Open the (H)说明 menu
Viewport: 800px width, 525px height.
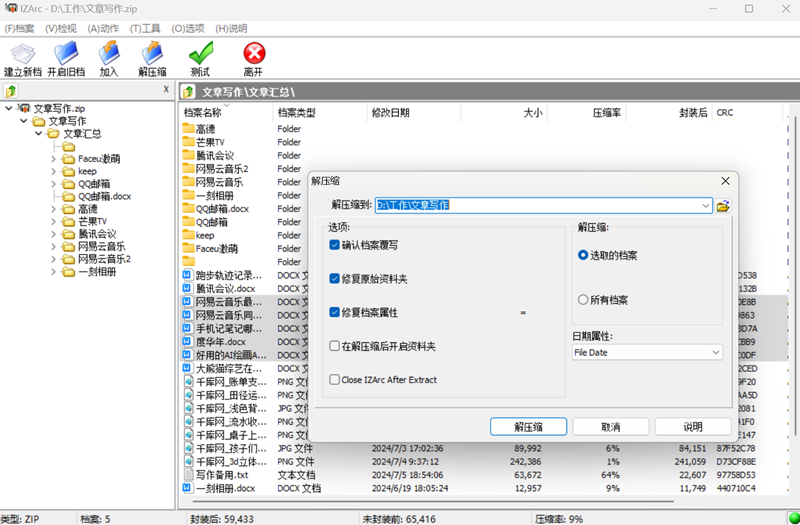click(x=231, y=29)
